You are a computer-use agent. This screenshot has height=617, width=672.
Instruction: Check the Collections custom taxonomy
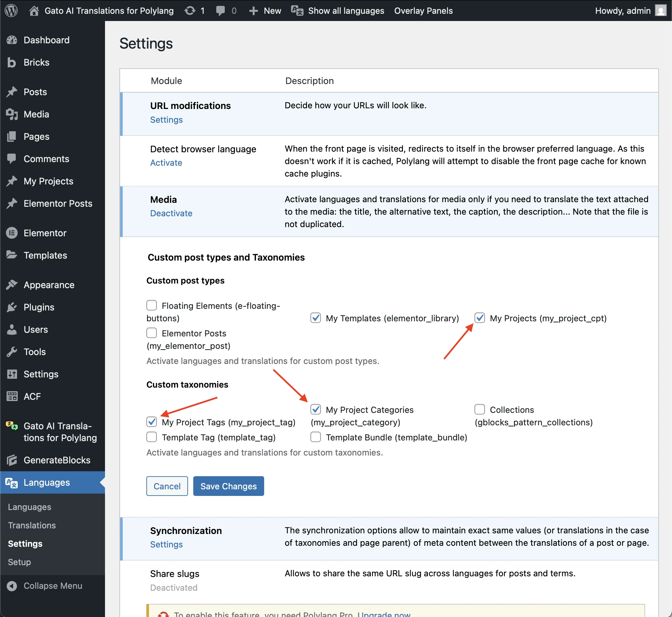pos(480,409)
